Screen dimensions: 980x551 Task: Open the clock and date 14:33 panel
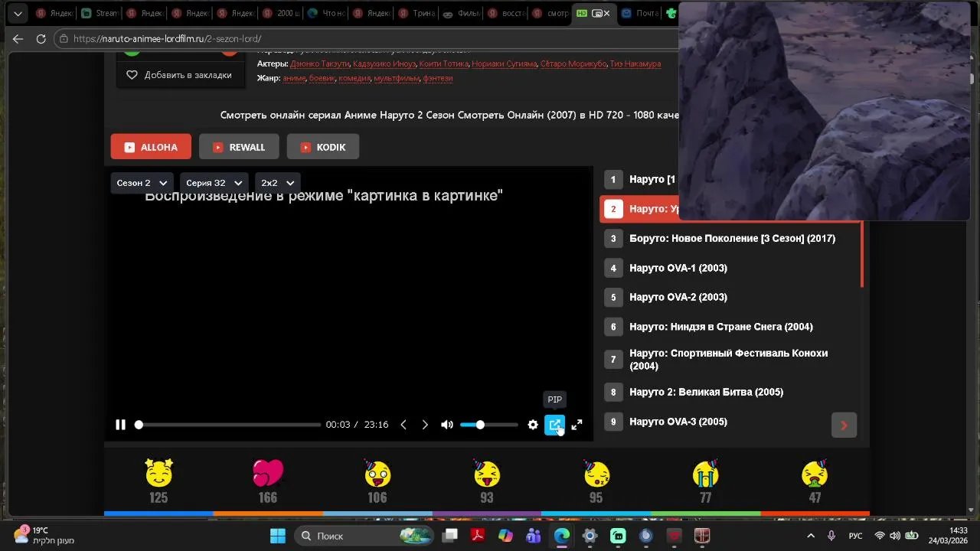[948, 535]
